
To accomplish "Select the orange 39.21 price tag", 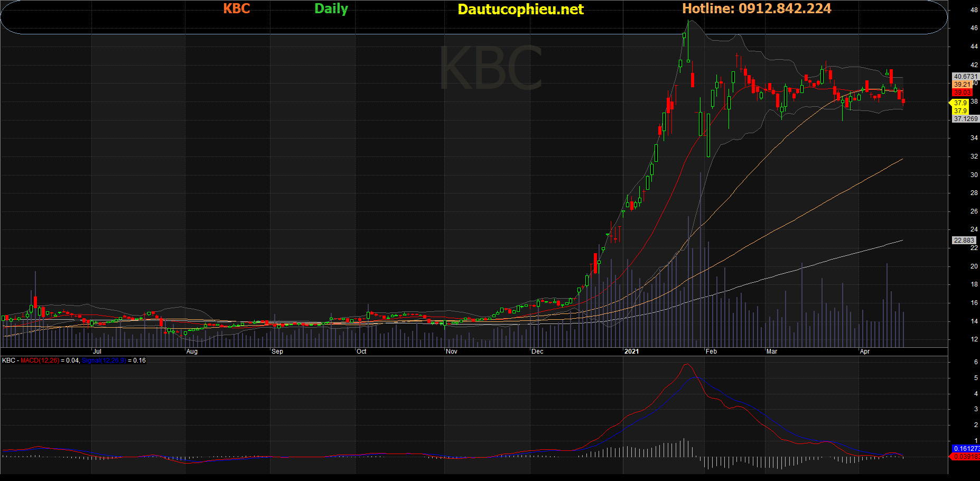I will click(x=962, y=85).
